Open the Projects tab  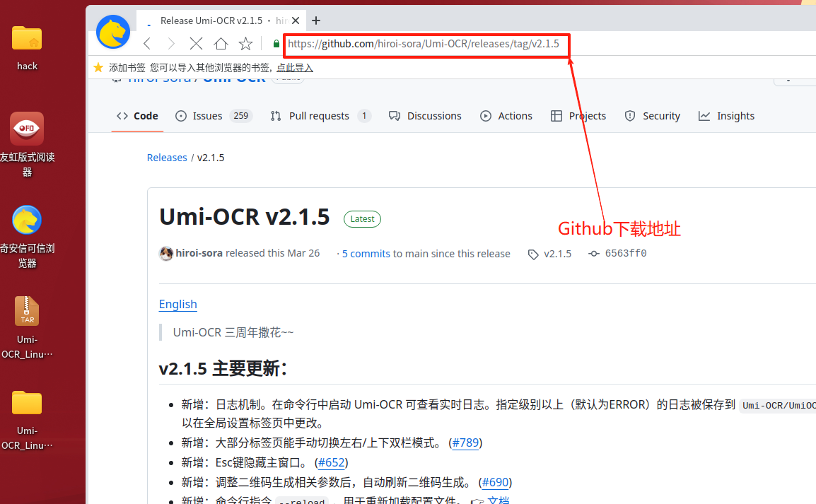click(x=578, y=116)
